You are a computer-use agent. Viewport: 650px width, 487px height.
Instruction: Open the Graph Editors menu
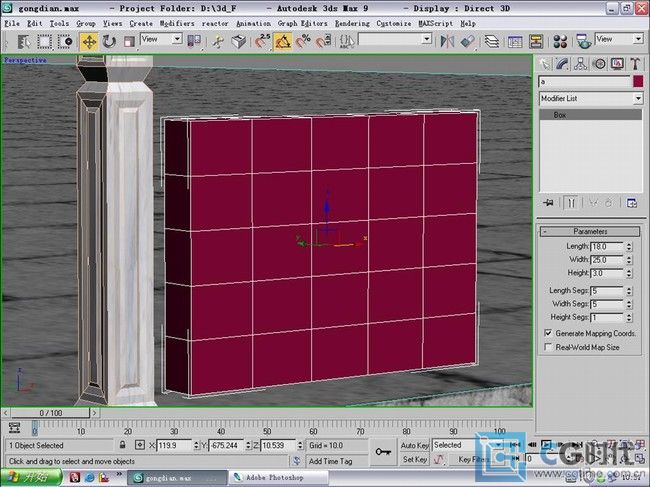[303, 24]
